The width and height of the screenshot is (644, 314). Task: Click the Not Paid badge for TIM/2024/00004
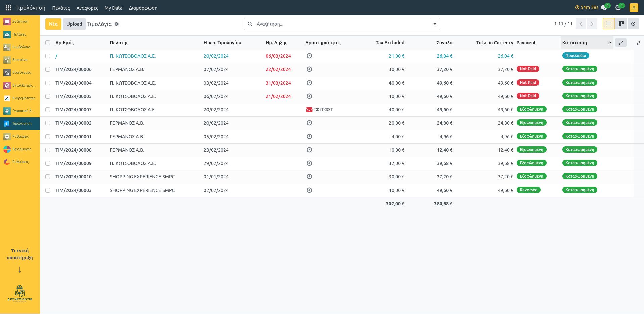point(528,83)
